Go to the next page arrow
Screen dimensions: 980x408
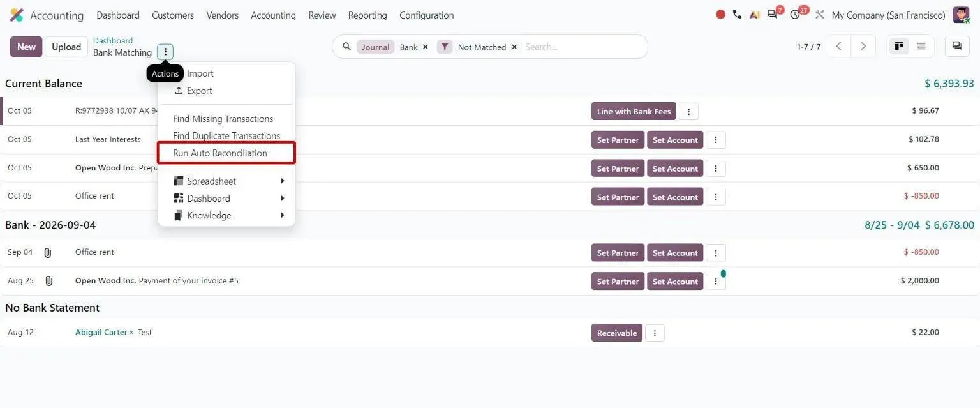(863, 46)
